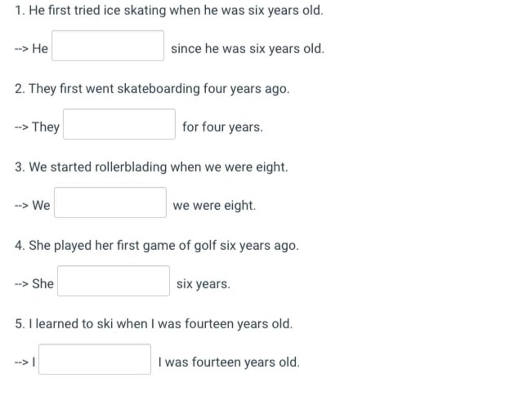Click the "--> We" prompt label

32,206
